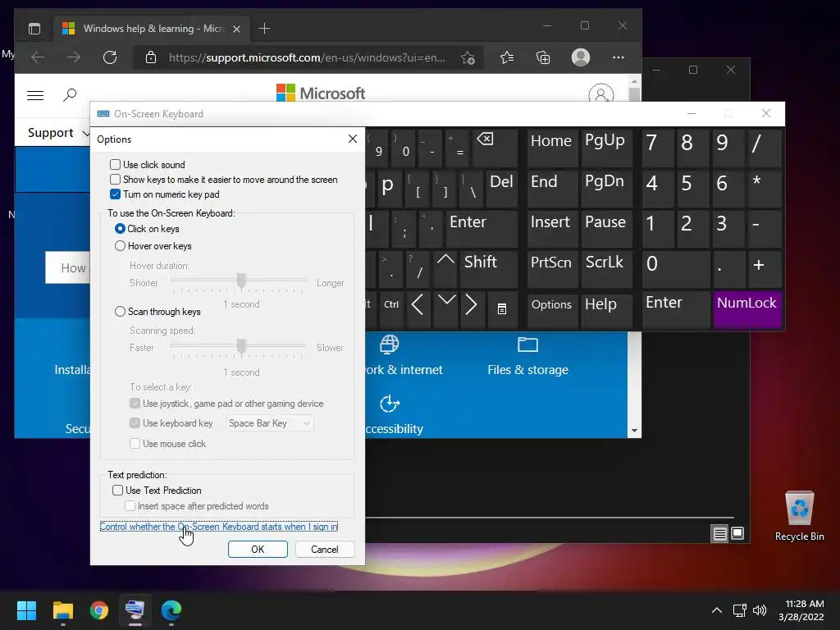Click the Microsoft site sign-in account icon

point(601,94)
